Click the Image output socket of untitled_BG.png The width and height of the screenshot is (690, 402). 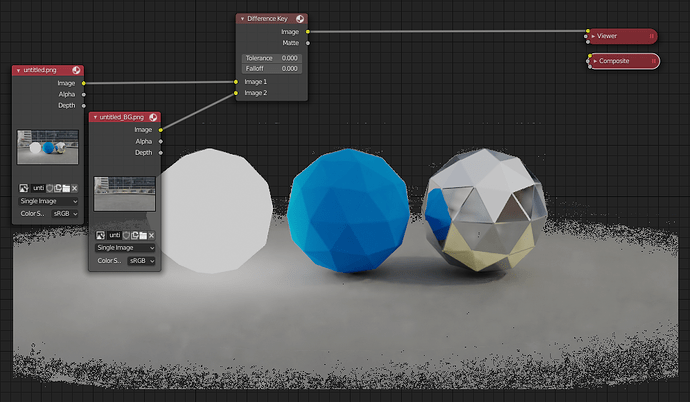[x=161, y=130]
